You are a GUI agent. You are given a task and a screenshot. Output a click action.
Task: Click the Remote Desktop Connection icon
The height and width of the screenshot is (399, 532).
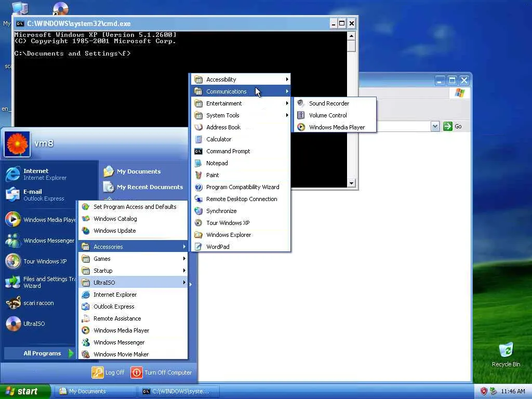coord(198,199)
